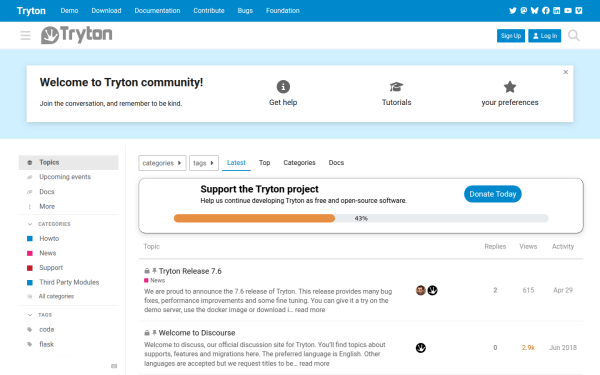
Task: Sort topics by Views column
Action: pos(528,247)
